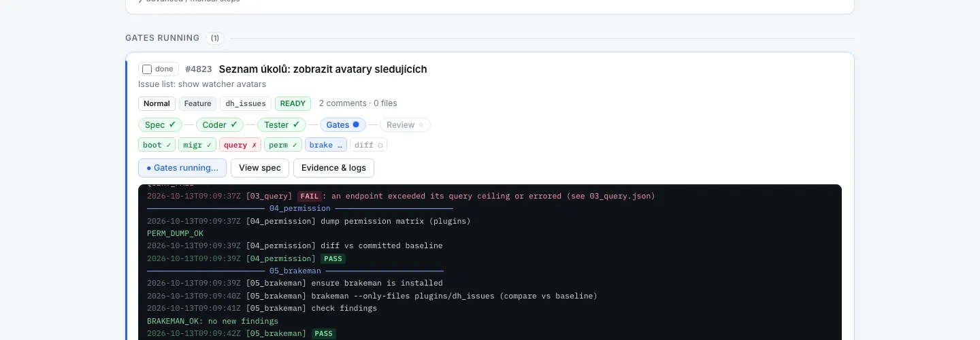980x340 pixels.
Task: Click the PERM_DUMP_OK log line
Action: tap(175, 233)
